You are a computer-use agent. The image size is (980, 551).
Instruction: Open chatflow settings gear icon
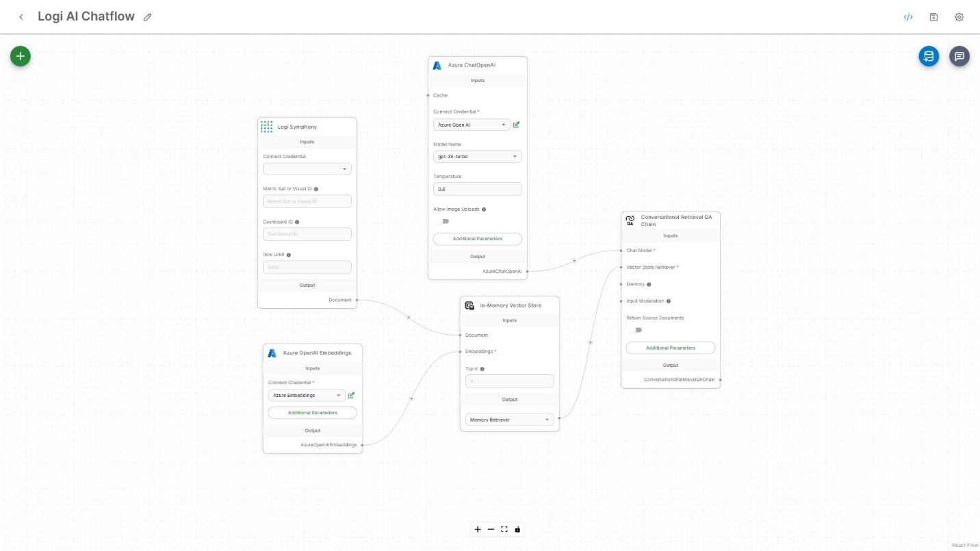click(959, 17)
